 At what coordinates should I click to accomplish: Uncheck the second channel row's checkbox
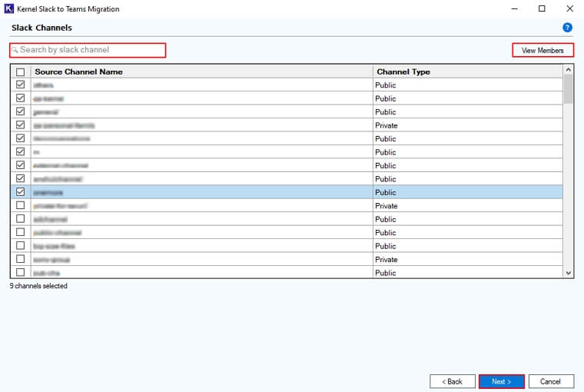[21, 98]
